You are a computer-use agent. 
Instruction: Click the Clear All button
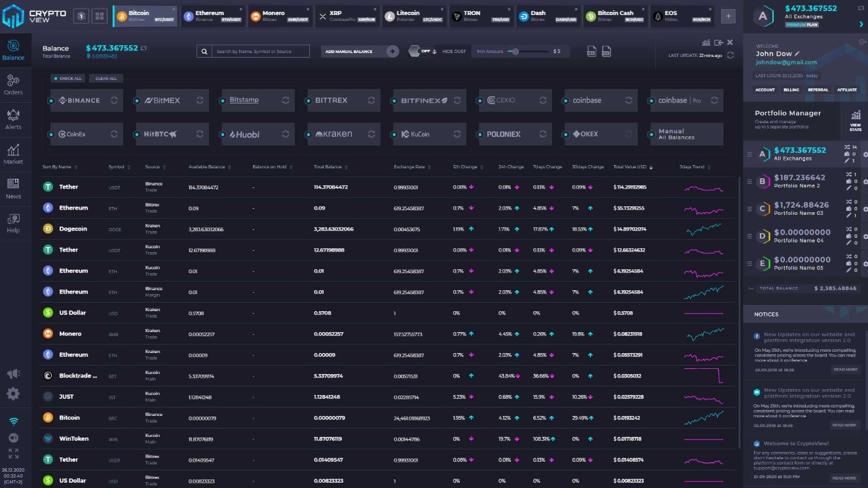pyautogui.click(x=105, y=79)
